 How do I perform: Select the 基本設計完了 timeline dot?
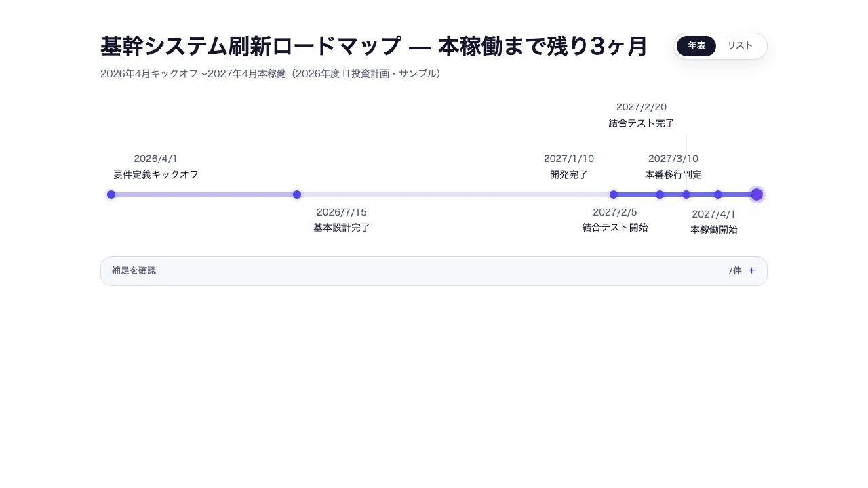point(297,195)
